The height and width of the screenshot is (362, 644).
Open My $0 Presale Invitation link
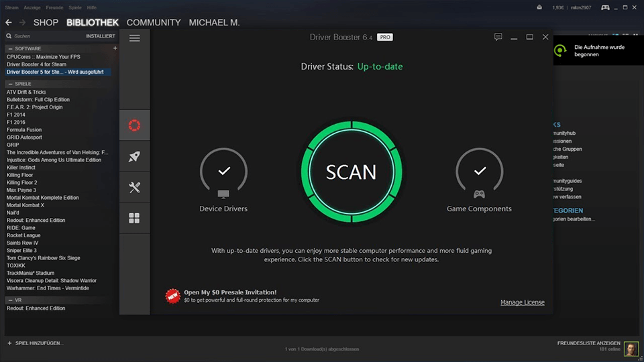pos(230,292)
